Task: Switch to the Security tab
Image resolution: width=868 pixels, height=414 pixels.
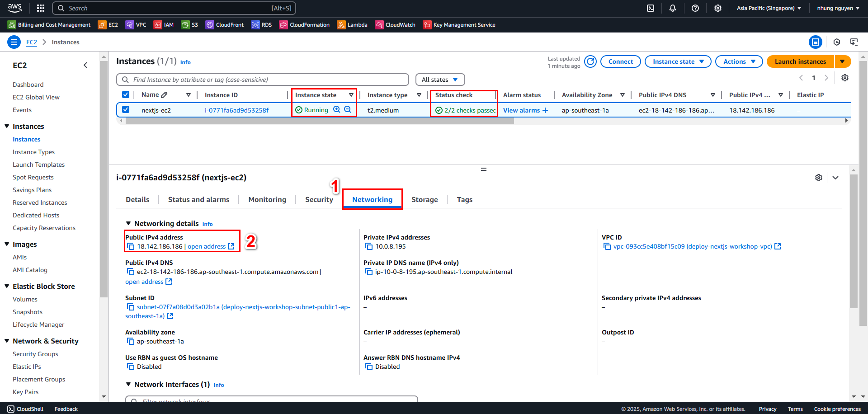Action: click(x=319, y=199)
